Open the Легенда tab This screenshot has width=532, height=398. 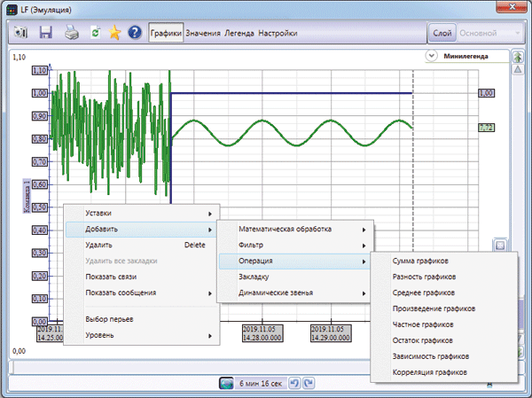[x=239, y=34]
